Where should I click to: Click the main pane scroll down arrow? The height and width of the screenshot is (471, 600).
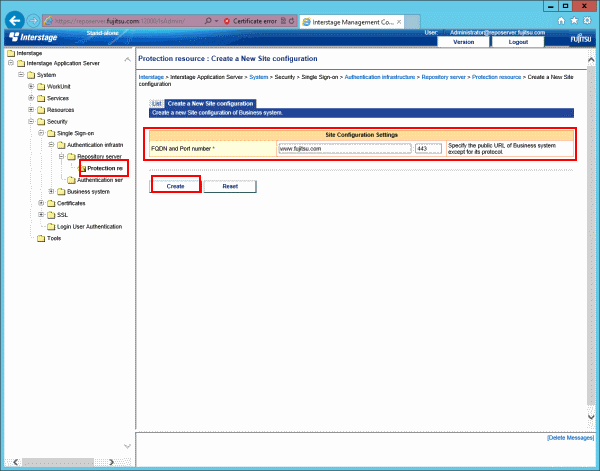(591, 417)
